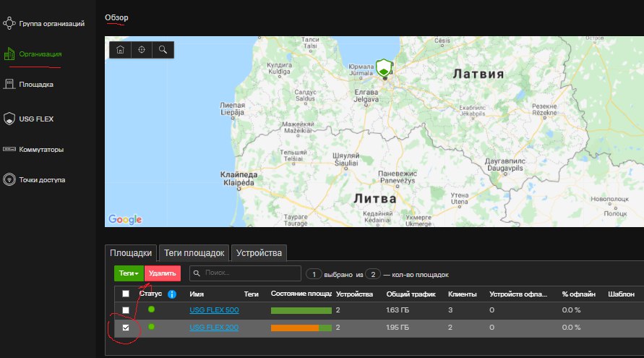Uncheck the USG FLEX 200 row checkbox
The width and height of the screenshot is (644, 358).
(126, 328)
